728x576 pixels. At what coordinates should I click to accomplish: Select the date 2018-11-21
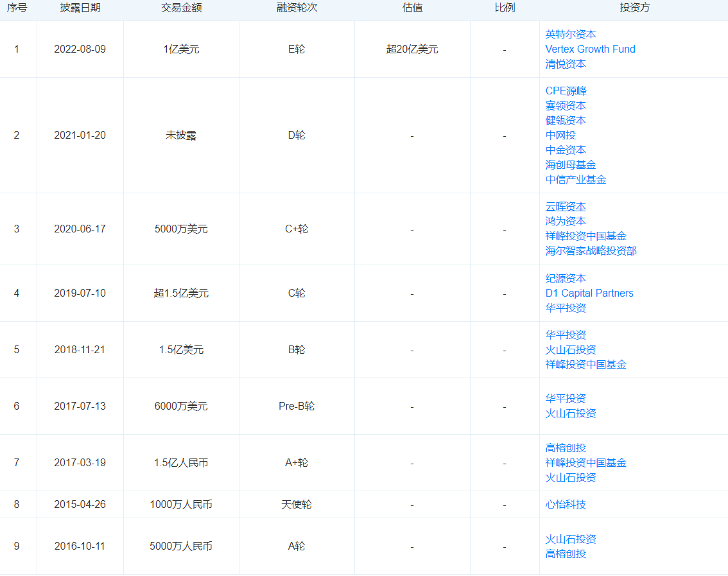pos(80,350)
